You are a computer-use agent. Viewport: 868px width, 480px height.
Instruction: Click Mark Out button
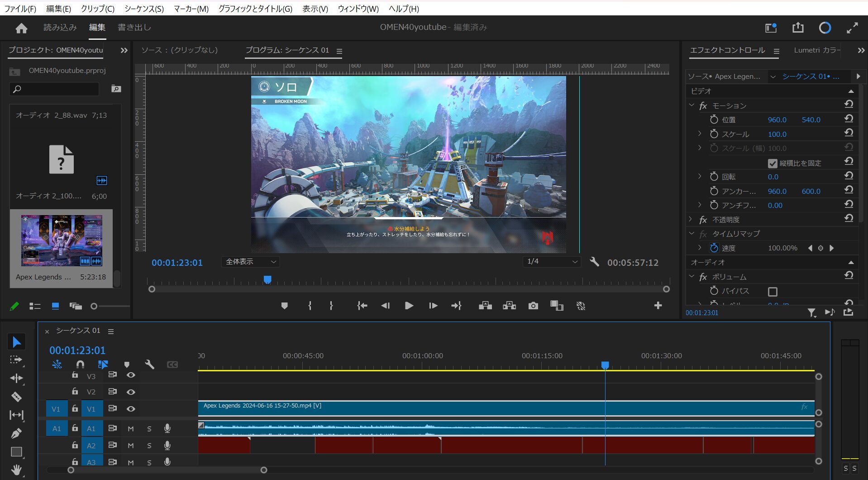pyautogui.click(x=331, y=306)
